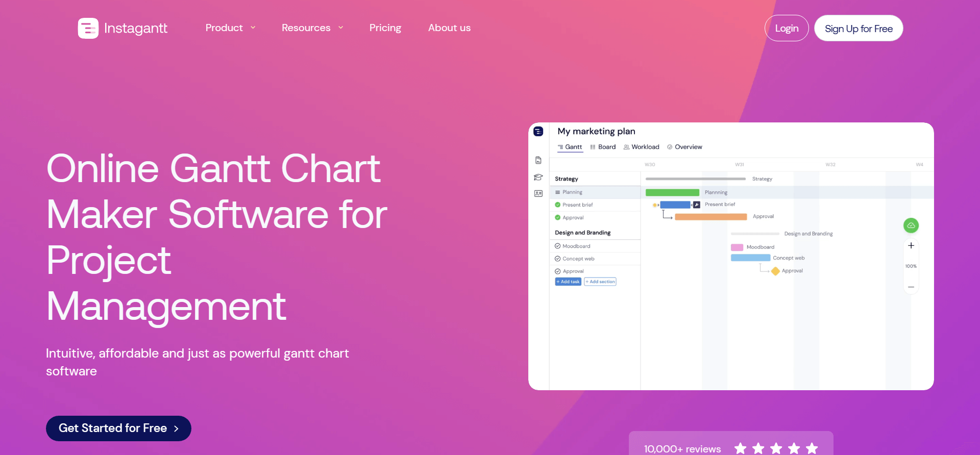Viewport: 980px width, 455px height.
Task: Toggle the Present brief green checkmark
Action: (557, 205)
